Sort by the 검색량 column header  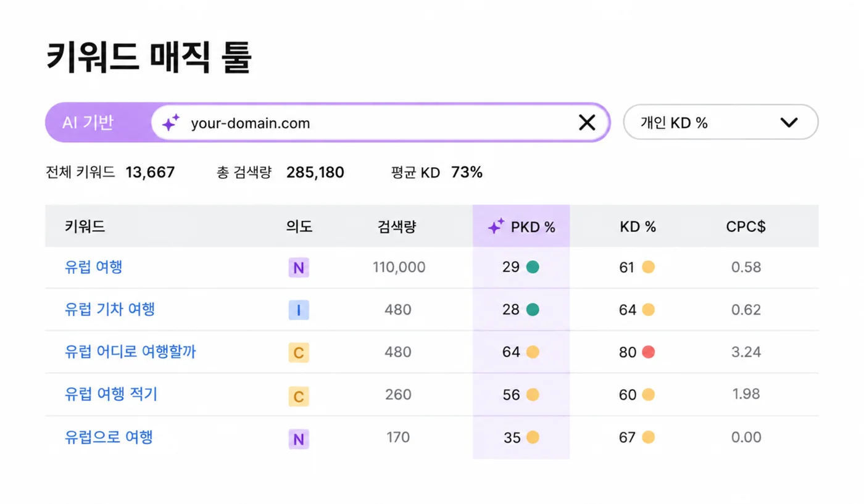pos(397,226)
